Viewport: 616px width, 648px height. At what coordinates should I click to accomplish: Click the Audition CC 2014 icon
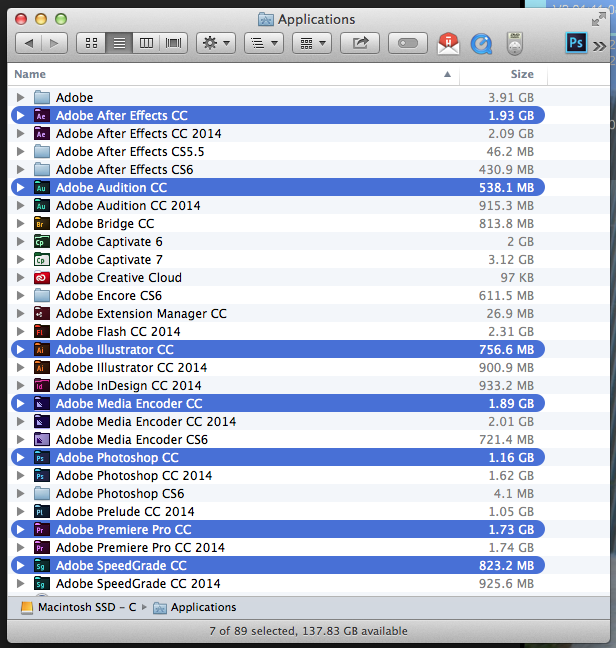[x=42, y=205]
